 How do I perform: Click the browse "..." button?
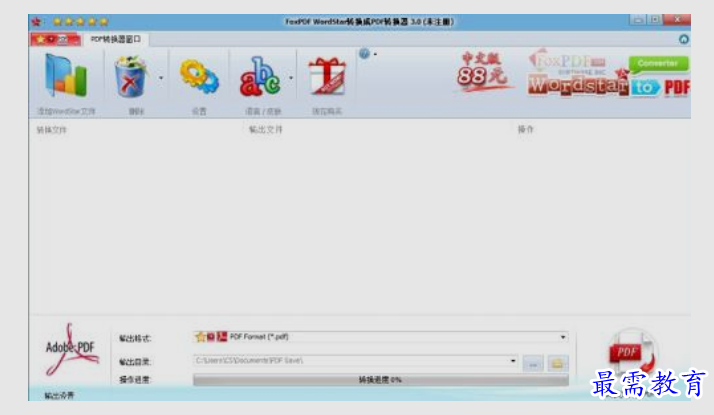[533, 363]
